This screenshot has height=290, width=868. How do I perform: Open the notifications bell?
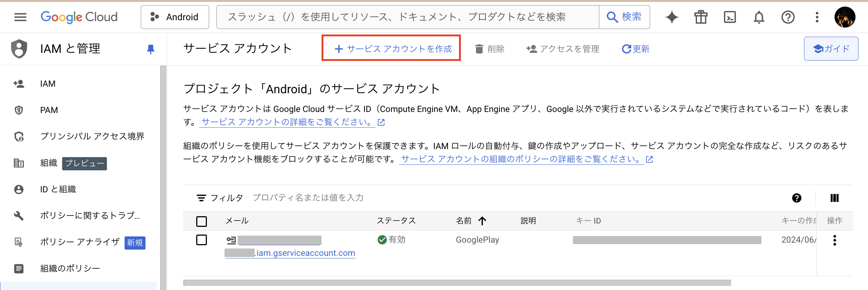[759, 17]
